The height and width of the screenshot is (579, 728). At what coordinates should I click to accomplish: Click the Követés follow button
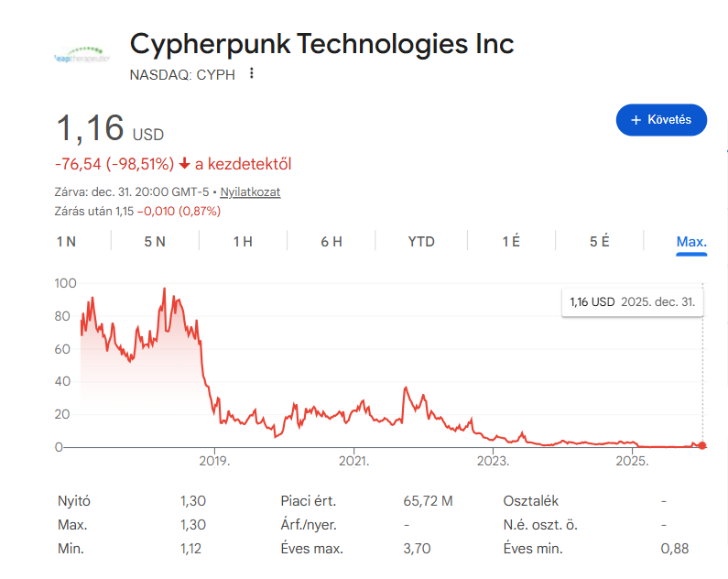click(x=661, y=120)
